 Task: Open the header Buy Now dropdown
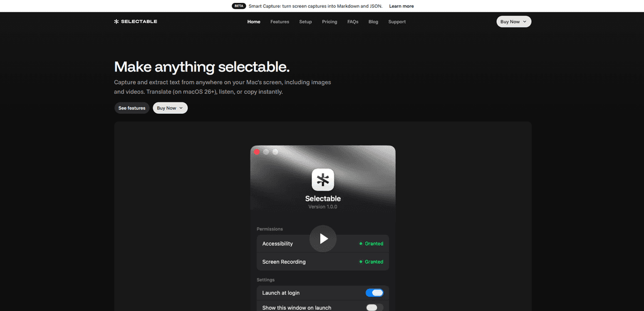514,21
